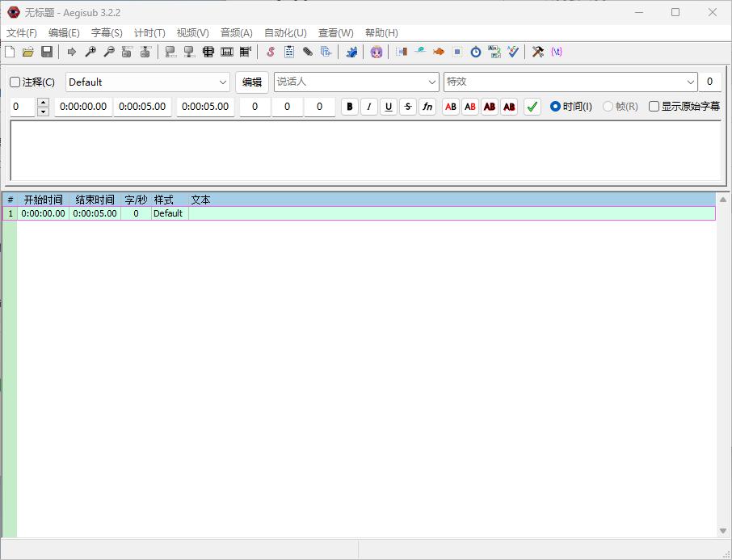Expand the 特效 effect dropdown
This screenshot has width=732, height=560.
[x=691, y=82]
